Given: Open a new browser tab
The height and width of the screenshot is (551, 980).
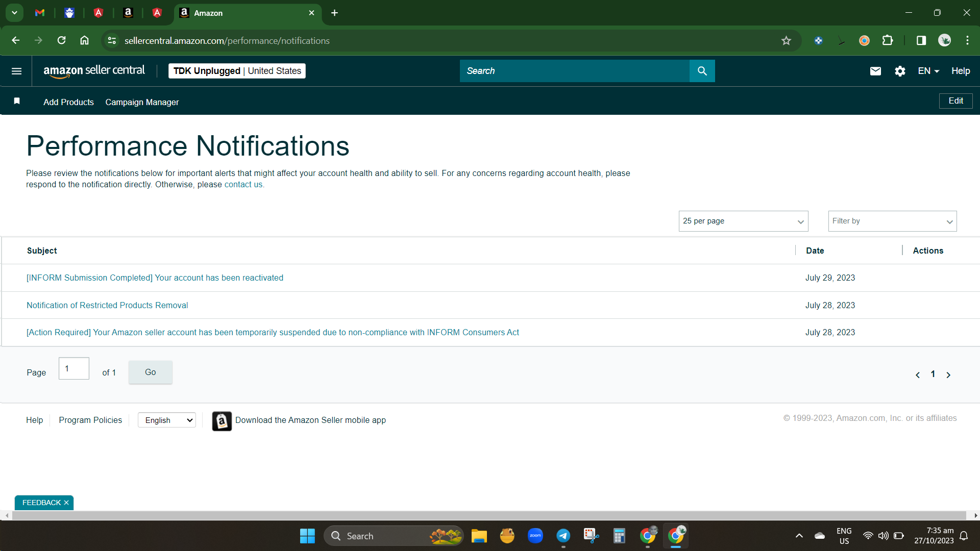Looking at the screenshot, I should point(334,13).
